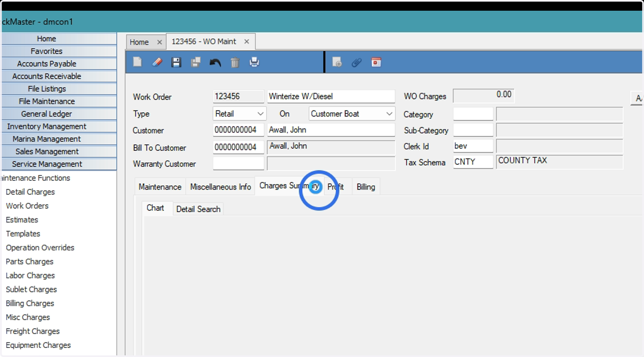Open the Billing tab
The width and height of the screenshot is (644, 357).
click(x=366, y=187)
